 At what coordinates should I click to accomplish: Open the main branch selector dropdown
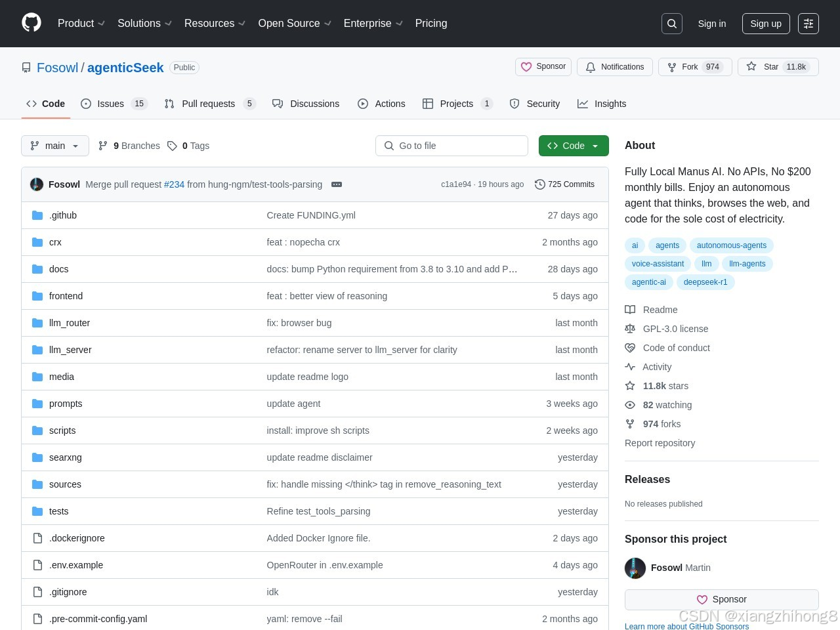click(55, 146)
